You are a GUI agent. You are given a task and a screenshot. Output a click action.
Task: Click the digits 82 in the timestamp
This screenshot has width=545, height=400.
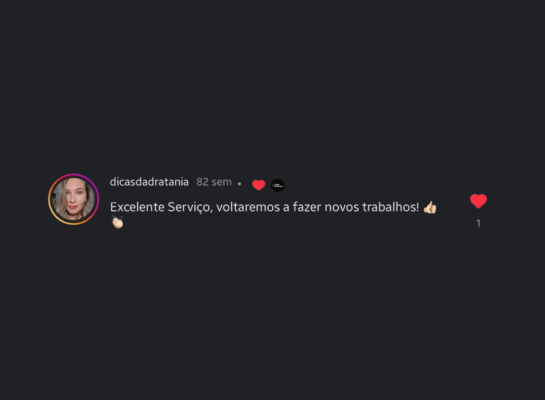coord(202,182)
